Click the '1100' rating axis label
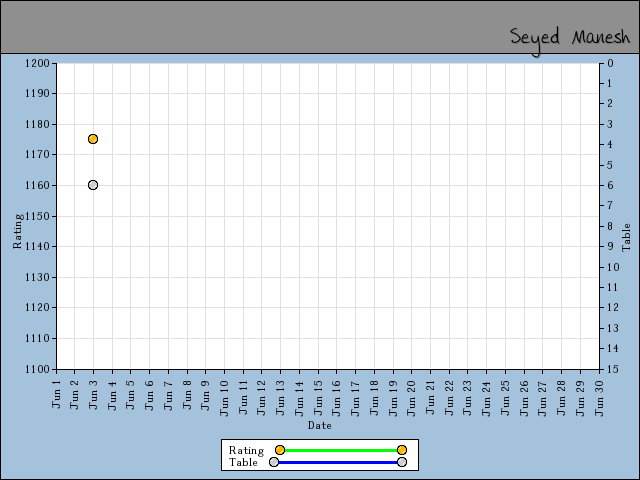The height and width of the screenshot is (480, 640). click(37, 369)
